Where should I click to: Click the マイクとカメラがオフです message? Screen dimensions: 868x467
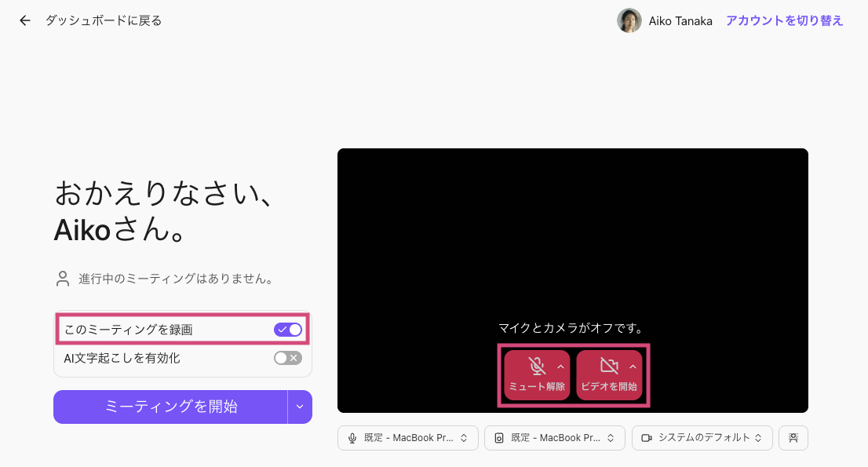[x=571, y=327]
